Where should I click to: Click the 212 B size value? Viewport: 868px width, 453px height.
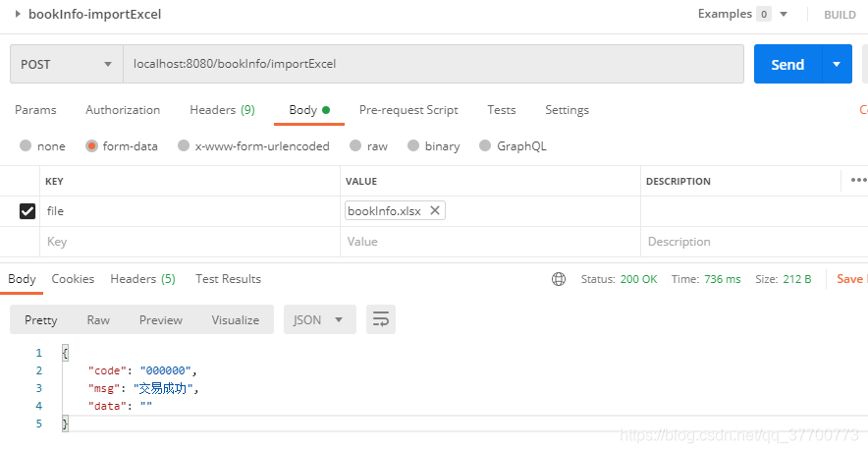pos(796,279)
